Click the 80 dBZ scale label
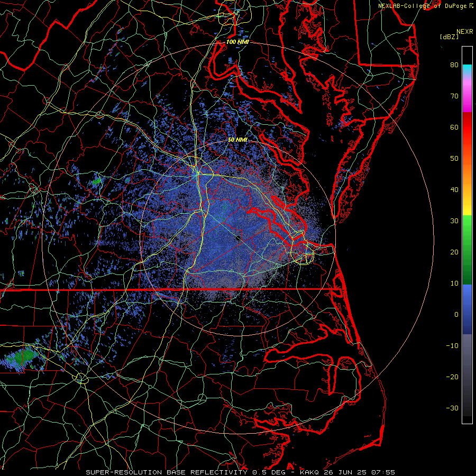 click(454, 65)
